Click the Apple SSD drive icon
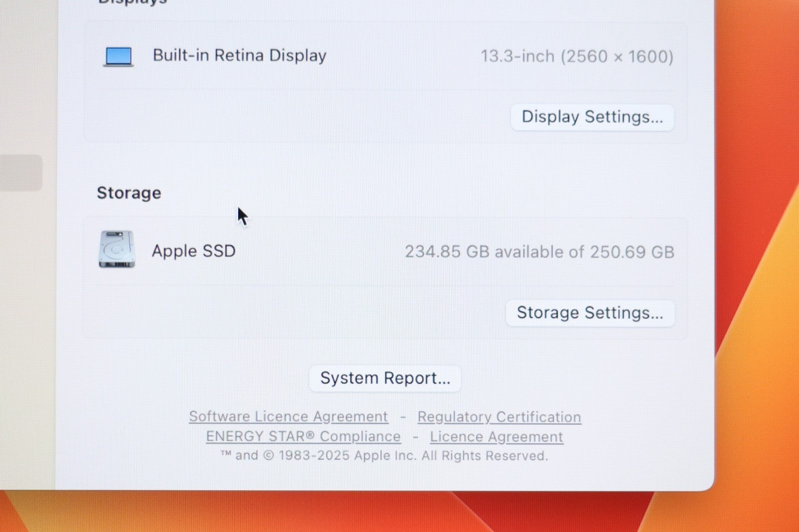The width and height of the screenshot is (799, 532). coord(116,250)
